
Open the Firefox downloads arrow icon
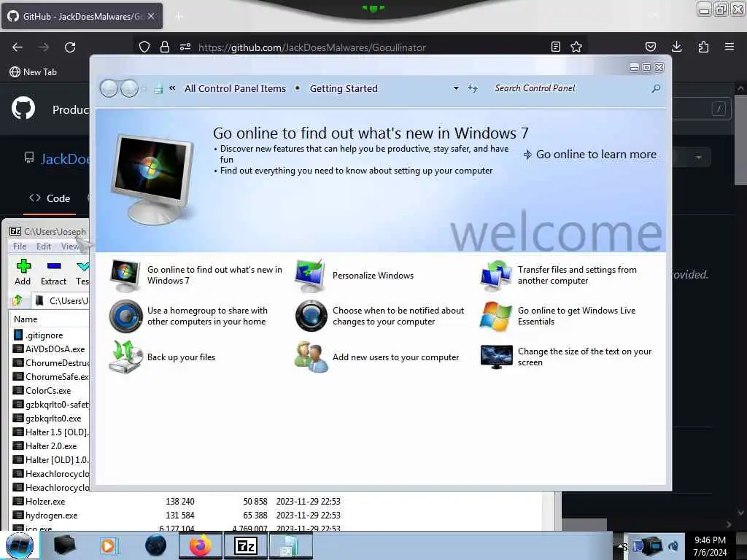[676, 47]
